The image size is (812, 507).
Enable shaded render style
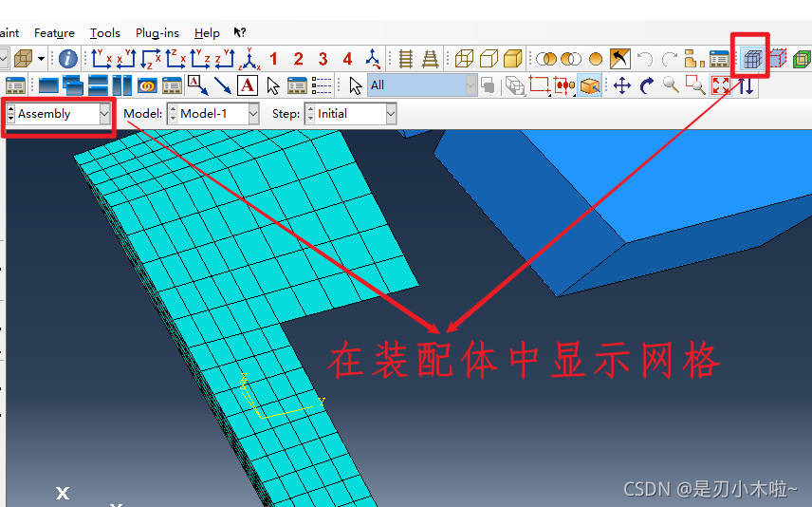pyautogui.click(x=513, y=59)
